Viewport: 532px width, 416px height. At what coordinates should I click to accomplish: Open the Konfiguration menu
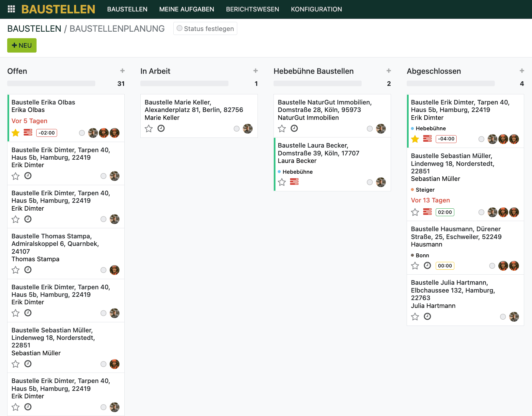(317, 9)
